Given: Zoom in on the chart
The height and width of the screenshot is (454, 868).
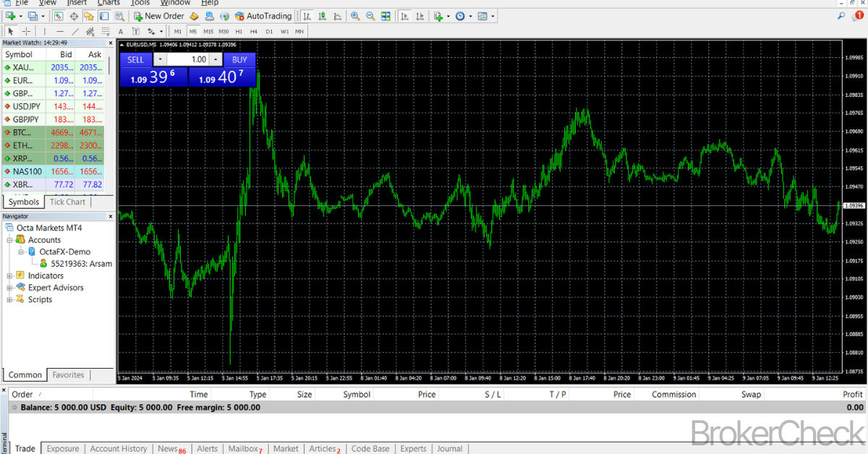Looking at the screenshot, I should click(x=355, y=16).
